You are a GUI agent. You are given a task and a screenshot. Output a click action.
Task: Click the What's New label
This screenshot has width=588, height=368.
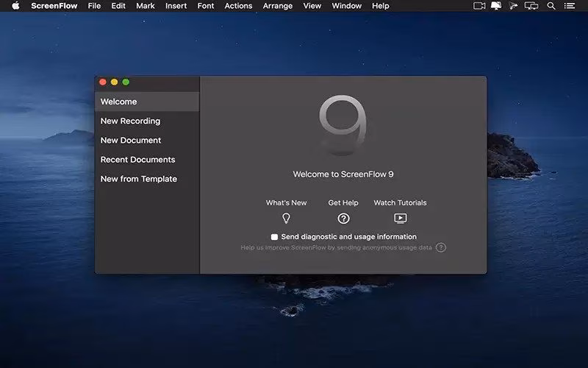pyautogui.click(x=286, y=203)
